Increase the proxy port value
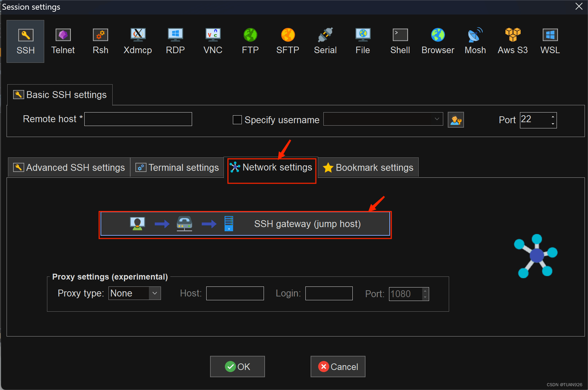The width and height of the screenshot is (588, 390). (x=425, y=291)
